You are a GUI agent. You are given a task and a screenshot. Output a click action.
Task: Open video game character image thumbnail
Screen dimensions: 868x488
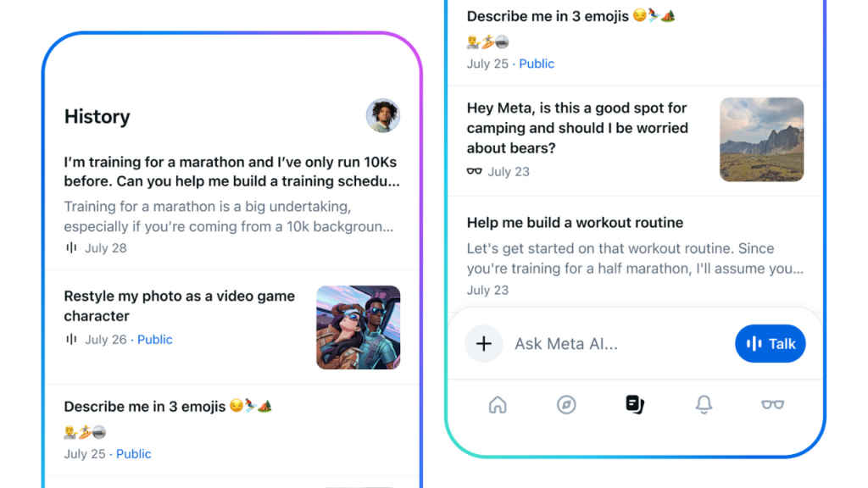click(x=359, y=328)
